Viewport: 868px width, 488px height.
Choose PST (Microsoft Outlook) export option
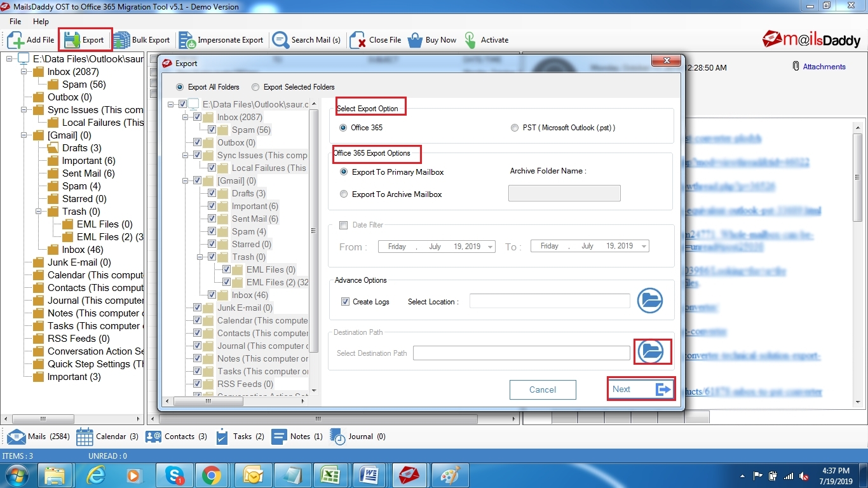click(515, 128)
